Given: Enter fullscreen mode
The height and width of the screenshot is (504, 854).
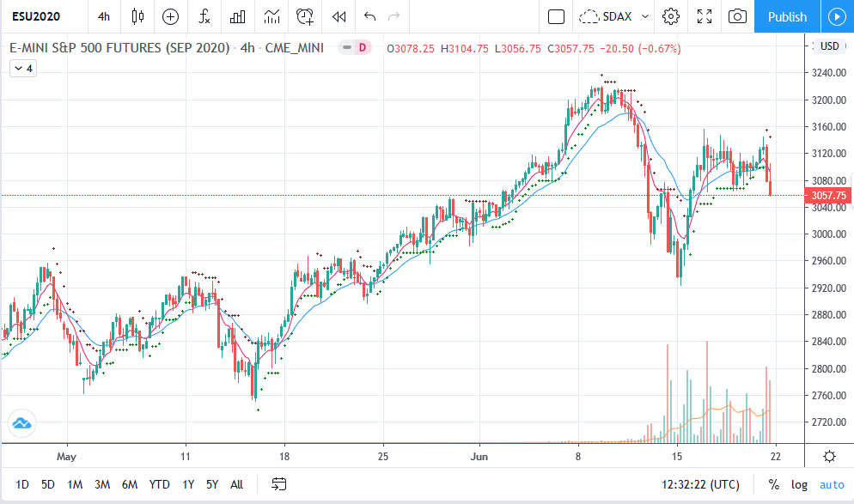Looking at the screenshot, I should coord(705,16).
